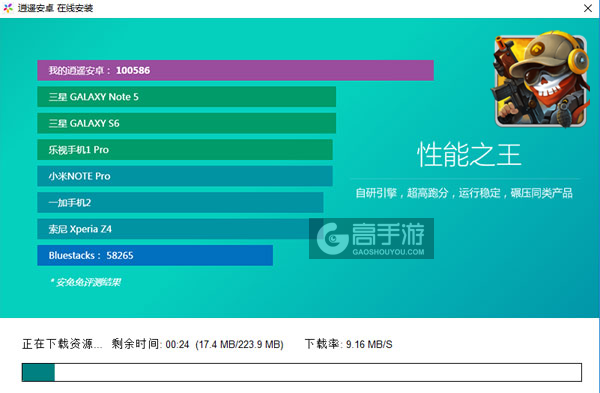Image resolution: width=600 pixels, height=393 pixels.
Task: Select the 小米NOTE Pro bar
Action: [185, 176]
